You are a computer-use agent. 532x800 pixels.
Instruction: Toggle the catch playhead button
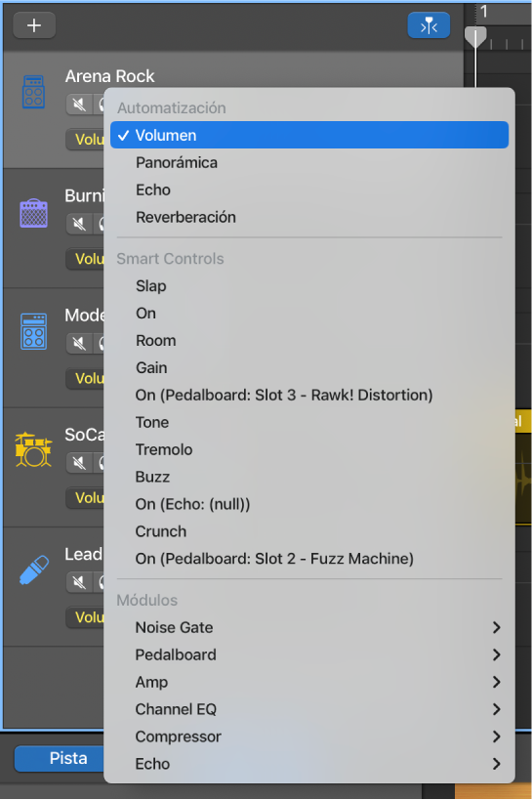tap(429, 25)
